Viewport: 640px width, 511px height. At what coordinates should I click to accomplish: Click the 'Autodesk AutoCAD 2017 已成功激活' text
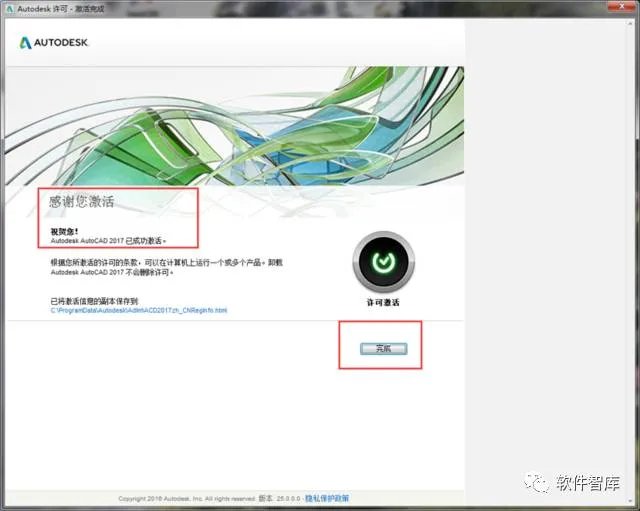tap(108, 241)
